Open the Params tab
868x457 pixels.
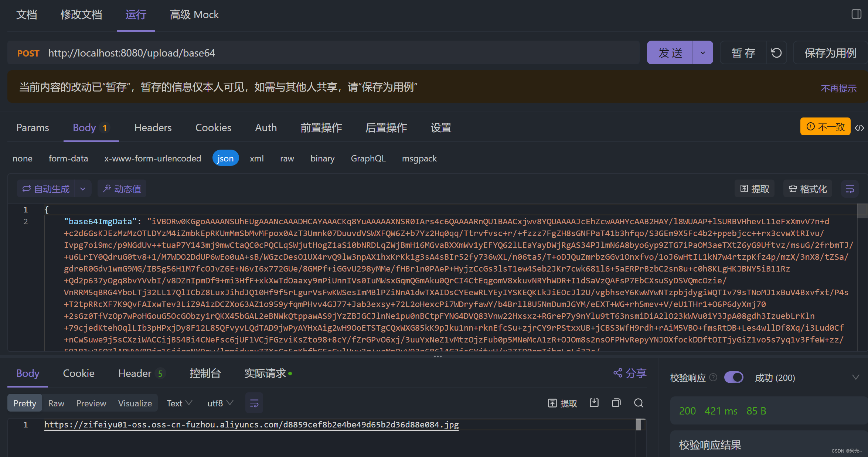click(x=33, y=128)
